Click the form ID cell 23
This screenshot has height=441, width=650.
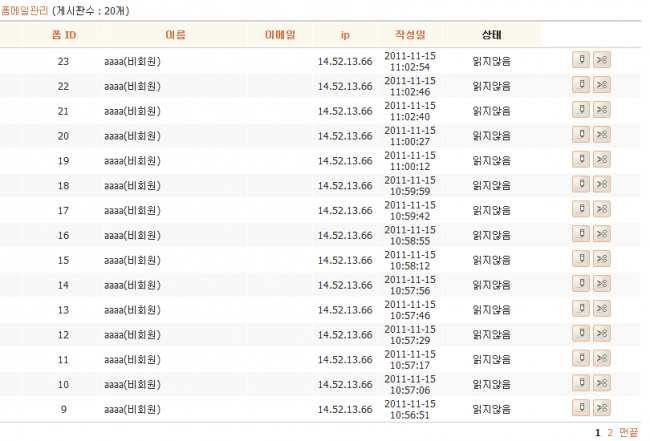tap(63, 61)
